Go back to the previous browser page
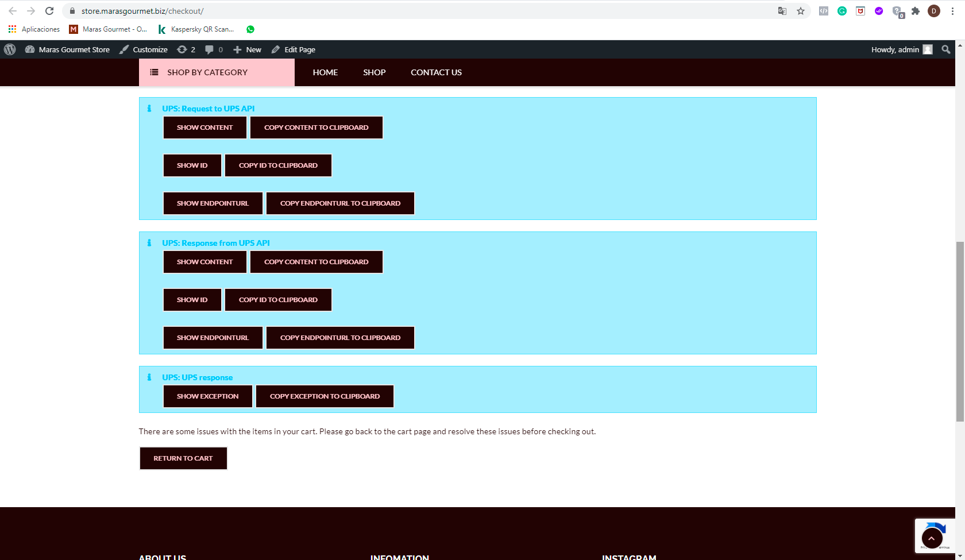The image size is (965, 560). (x=13, y=11)
